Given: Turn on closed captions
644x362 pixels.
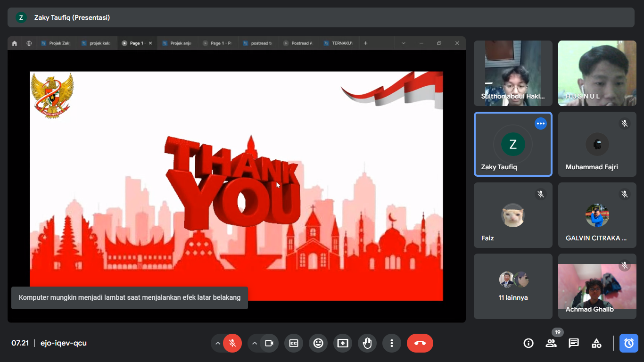Looking at the screenshot, I should point(294,343).
